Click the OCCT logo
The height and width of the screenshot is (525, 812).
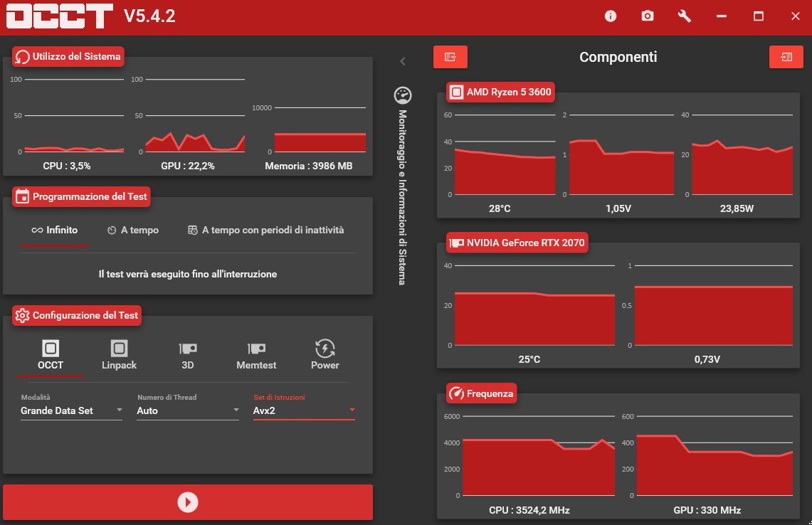click(x=60, y=16)
